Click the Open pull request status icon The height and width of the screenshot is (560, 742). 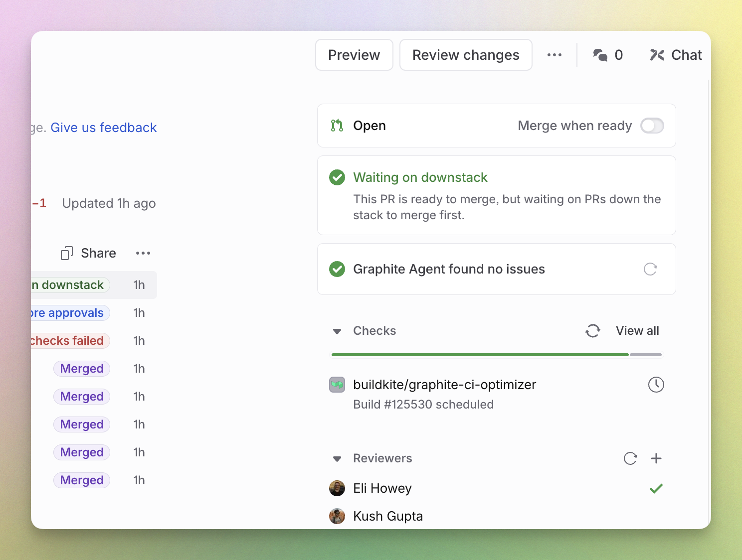[x=337, y=126]
